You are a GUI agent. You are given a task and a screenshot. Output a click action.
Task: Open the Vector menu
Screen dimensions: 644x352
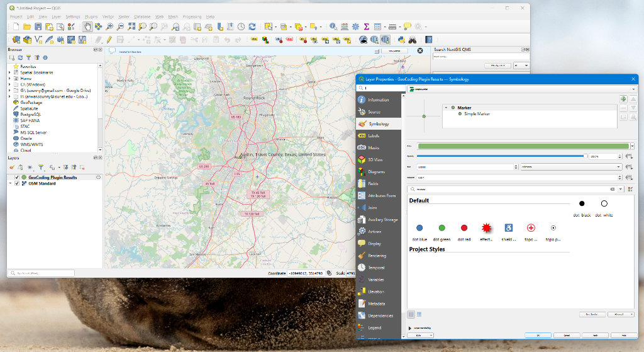click(108, 16)
